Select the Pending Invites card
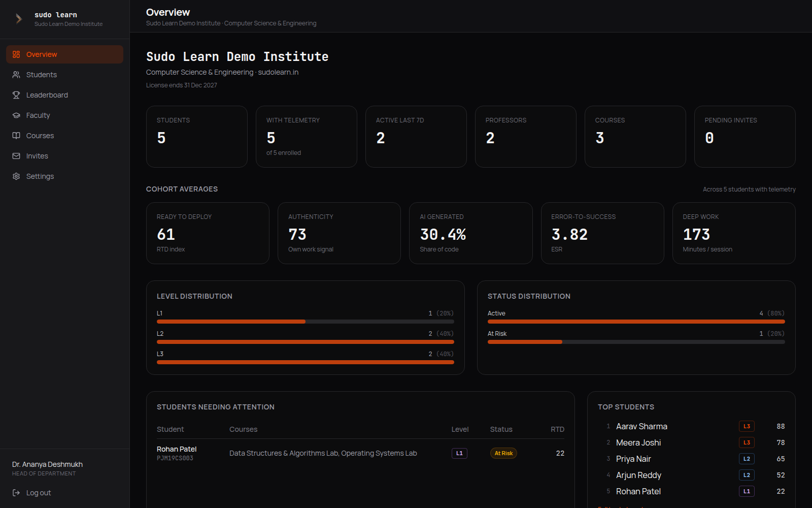 pos(745,137)
